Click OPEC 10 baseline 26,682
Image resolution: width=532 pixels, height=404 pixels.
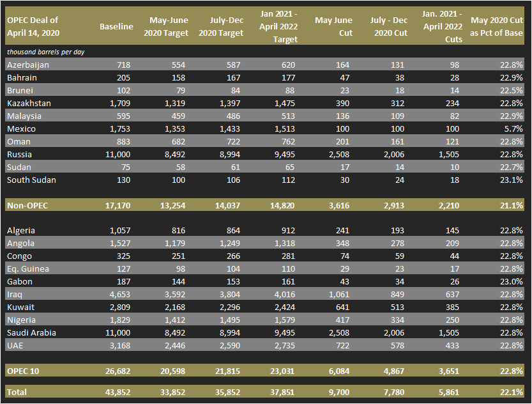118,371
